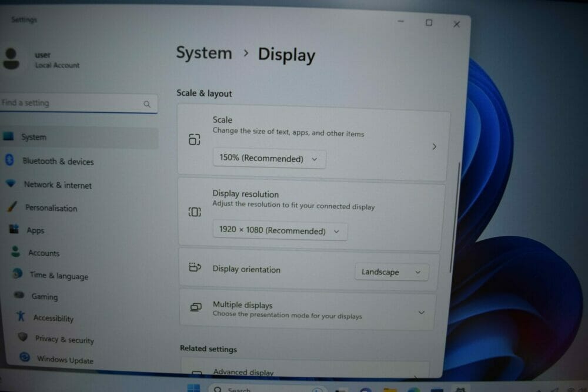The height and width of the screenshot is (392, 588).
Task: Open the user Local Account profile
Action: tap(42, 59)
